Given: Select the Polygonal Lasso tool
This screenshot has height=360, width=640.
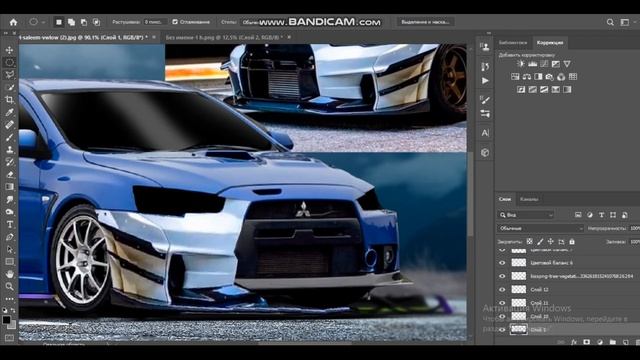Looking at the screenshot, I should [x=9, y=75].
